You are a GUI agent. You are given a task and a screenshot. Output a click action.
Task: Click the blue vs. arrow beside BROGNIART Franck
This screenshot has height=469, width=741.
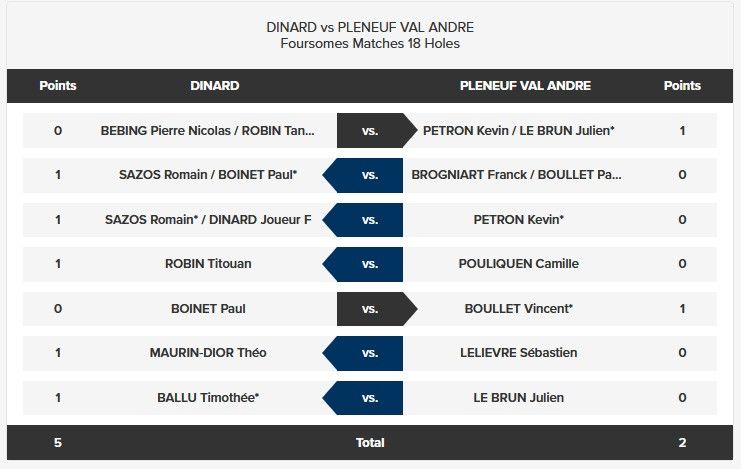[x=363, y=175]
